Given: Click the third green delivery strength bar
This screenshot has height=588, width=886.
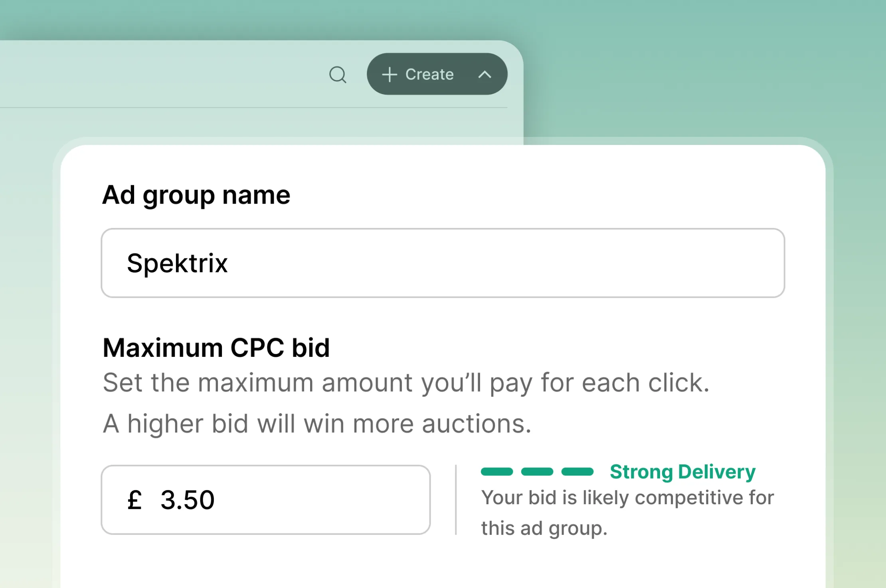Looking at the screenshot, I should tap(577, 472).
